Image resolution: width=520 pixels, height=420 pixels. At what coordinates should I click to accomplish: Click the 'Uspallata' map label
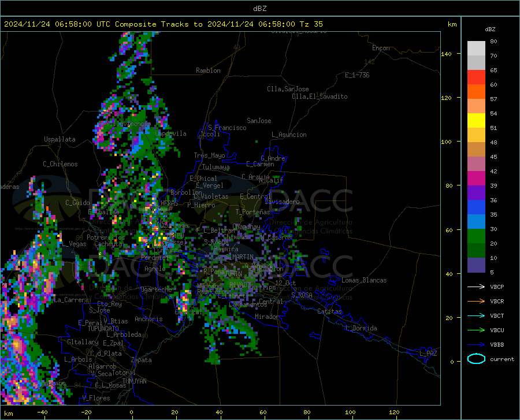click(x=60, y=139)
